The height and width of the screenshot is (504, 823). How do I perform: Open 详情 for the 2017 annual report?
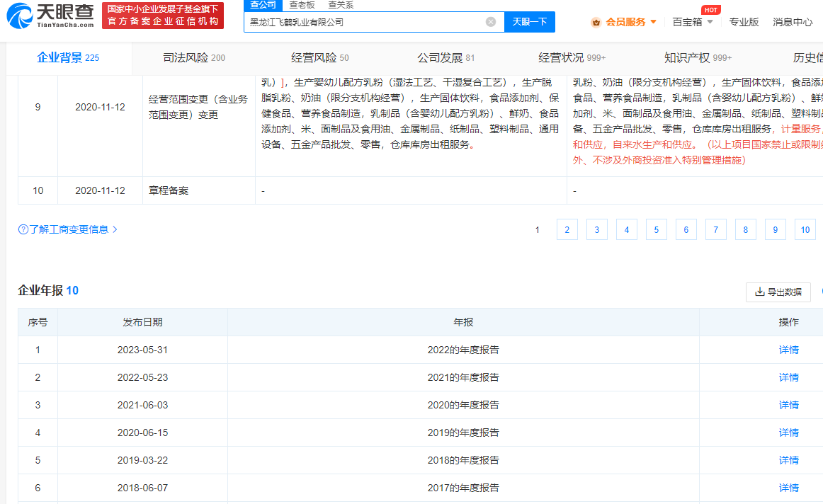pos(788,488)
